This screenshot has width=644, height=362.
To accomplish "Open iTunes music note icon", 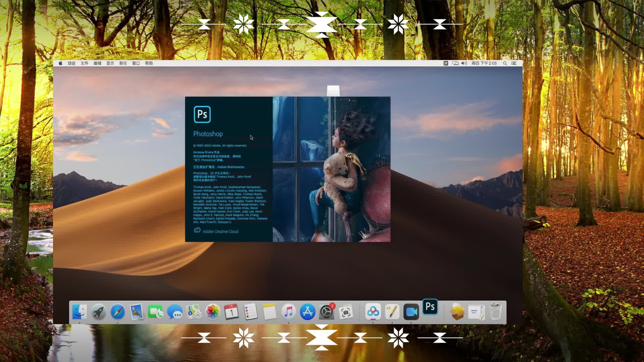I will (288, 312).
